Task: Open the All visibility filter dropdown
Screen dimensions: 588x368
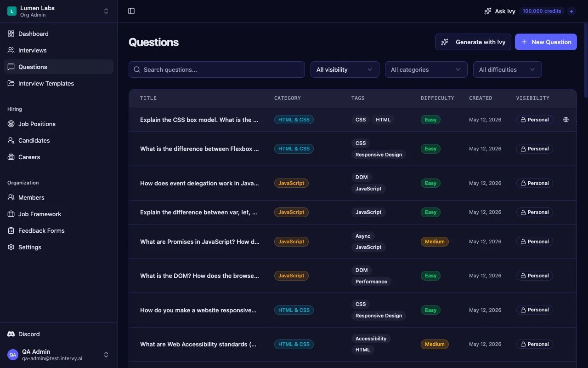Action: click(x=345, y=69)
